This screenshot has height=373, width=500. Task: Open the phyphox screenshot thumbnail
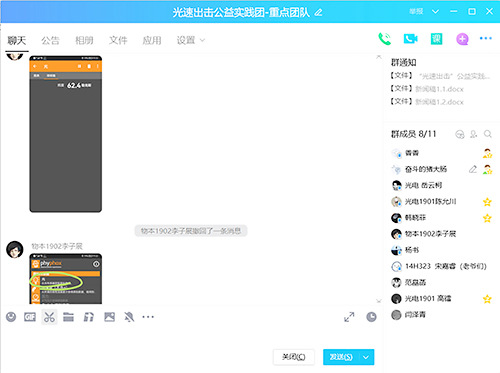tap(66, 279)
